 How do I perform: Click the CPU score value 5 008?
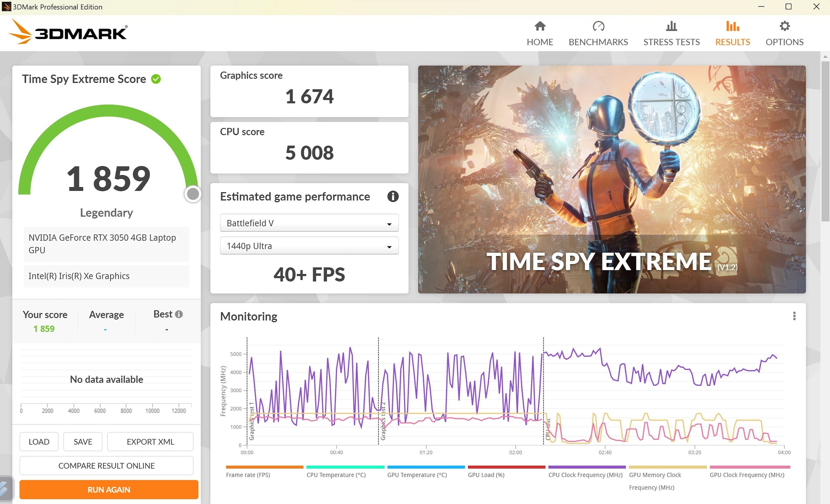pyautogui.click(x=309, y=153)
